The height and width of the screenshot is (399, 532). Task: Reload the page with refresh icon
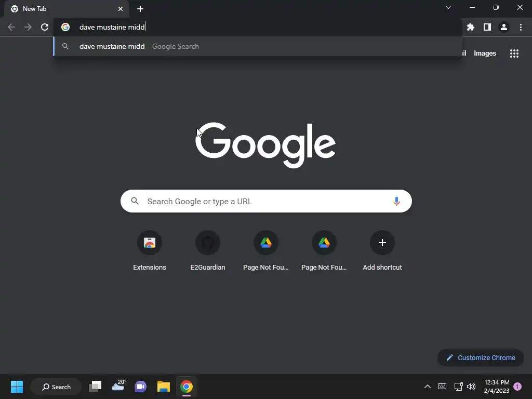45,27
